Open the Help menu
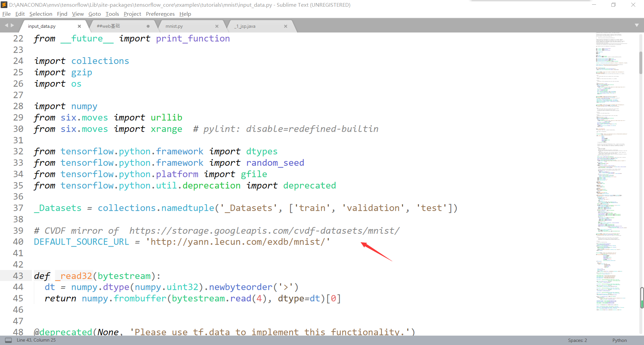Image resolution: width=644 pixels, height=345 pixels. [185, 14]
